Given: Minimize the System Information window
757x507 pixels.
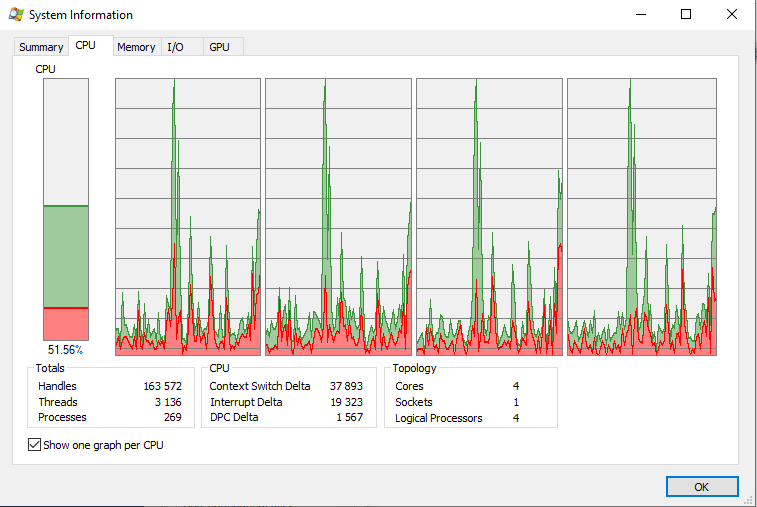Looking at the screenshot, I should [x=641, y=14].
